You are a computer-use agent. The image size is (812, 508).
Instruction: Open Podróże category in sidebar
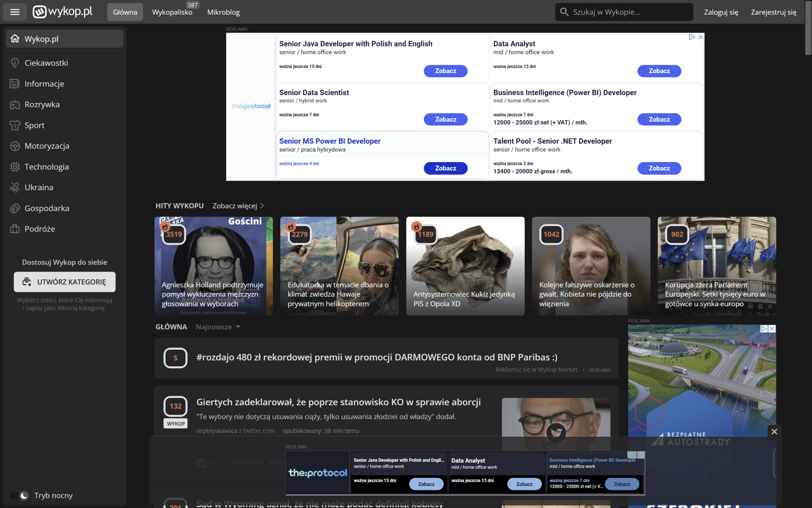[x=39, y=229]
